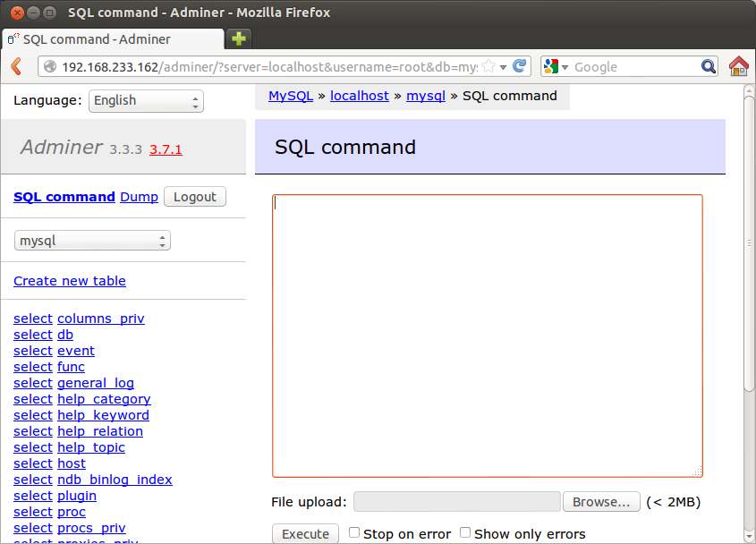Open the Firefox home page icon

pos(738,66)
